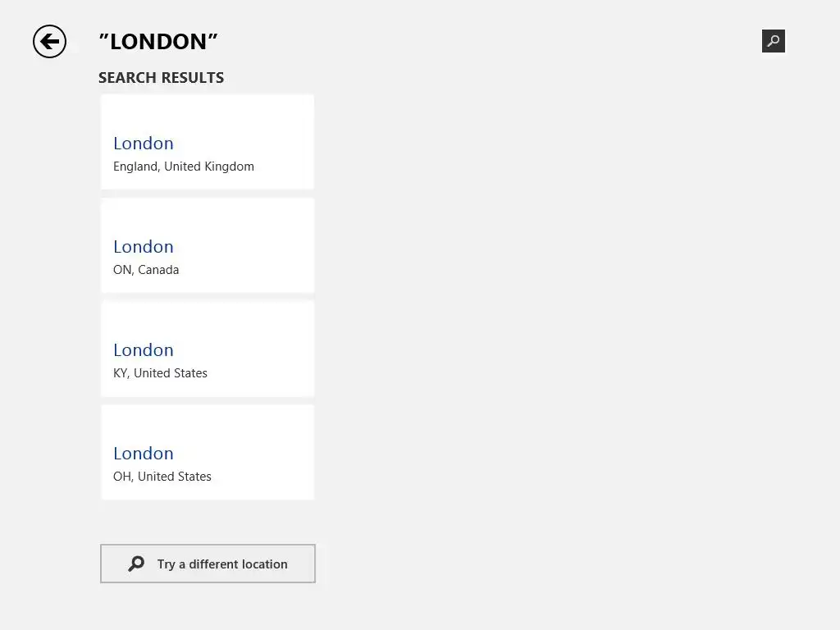Click the KY, United States subtitle text
Screen dimensions: 840x630
[x=160, y=373]
